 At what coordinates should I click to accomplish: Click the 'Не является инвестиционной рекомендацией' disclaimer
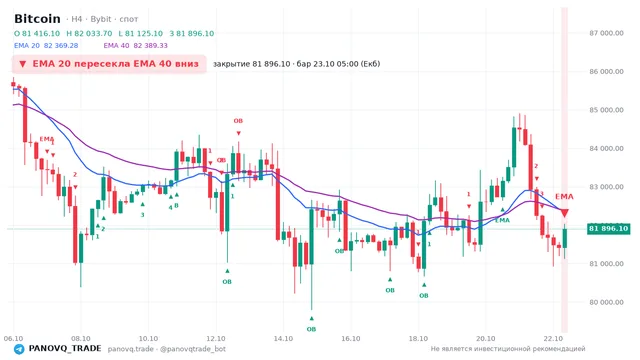coord(508,349)
